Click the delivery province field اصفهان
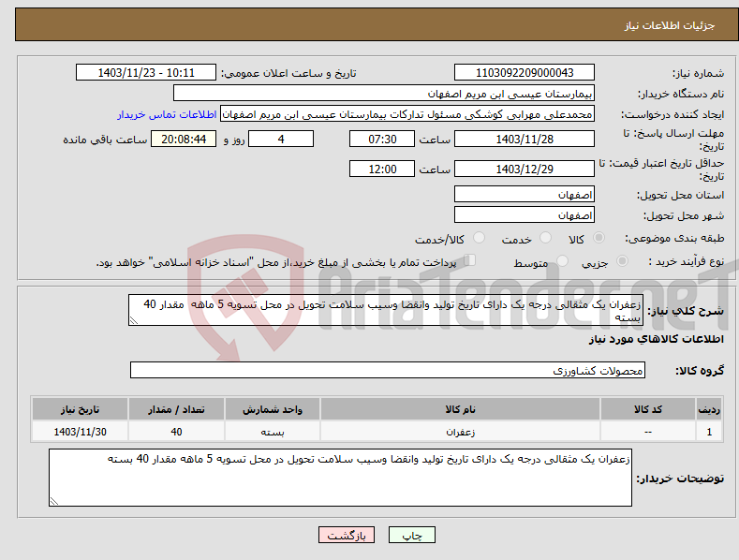 click(x=525, y=194)
